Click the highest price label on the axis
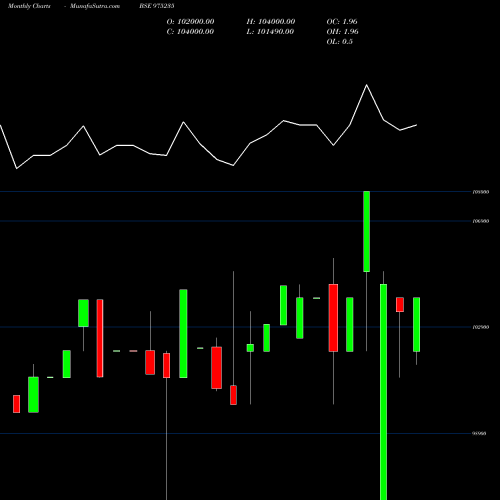Image resolution: width=500 pixels, height=500 pixels. click(x=481, y=192)
